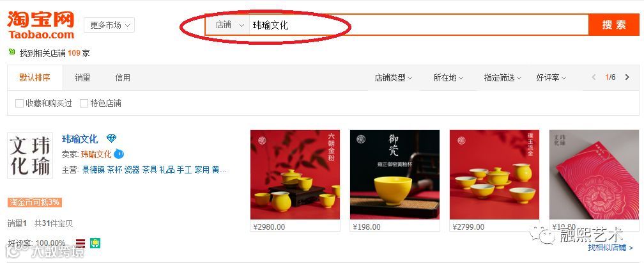
Task: Click the green shield badge near 好评率
Action: coord(96,243)
